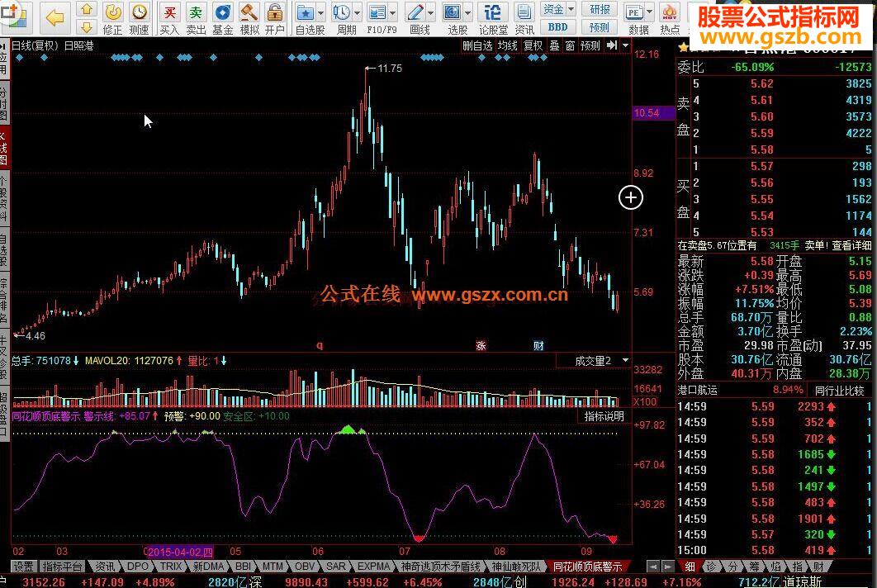The image size is (877, 588).
Task: Expand the 选股 dropdown arrow
Action: pos(467,12)
